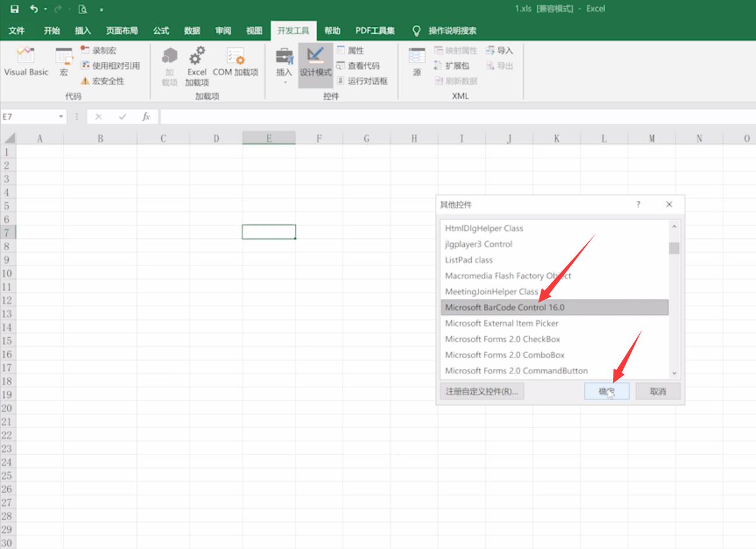Screen dimensions: 756x549
Task: Select the row 12 header
Action: (x=7, y=300)
